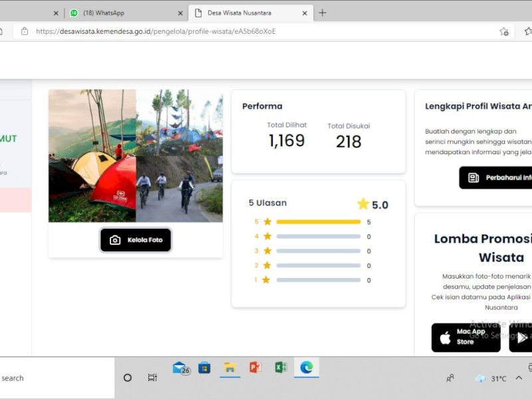This screenshot has width=532, height=399.
Task: Click the hammock camp photo thumbnail
Action: [x=180, y=122]
